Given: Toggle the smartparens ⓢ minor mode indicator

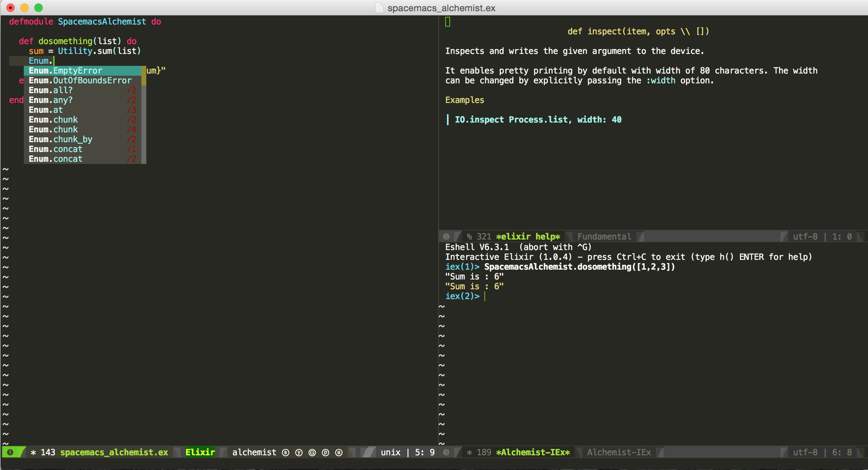Looking at the screenshot, I should coord(285,452).
